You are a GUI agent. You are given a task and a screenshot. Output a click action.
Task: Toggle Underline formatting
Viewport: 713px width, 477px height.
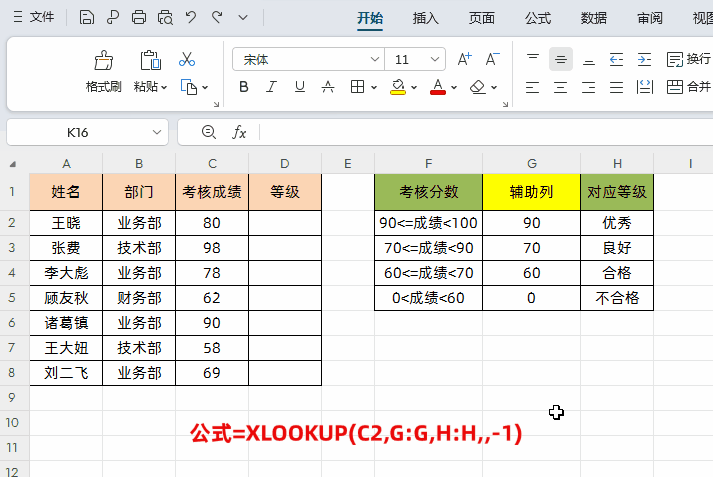pos(300,87)
